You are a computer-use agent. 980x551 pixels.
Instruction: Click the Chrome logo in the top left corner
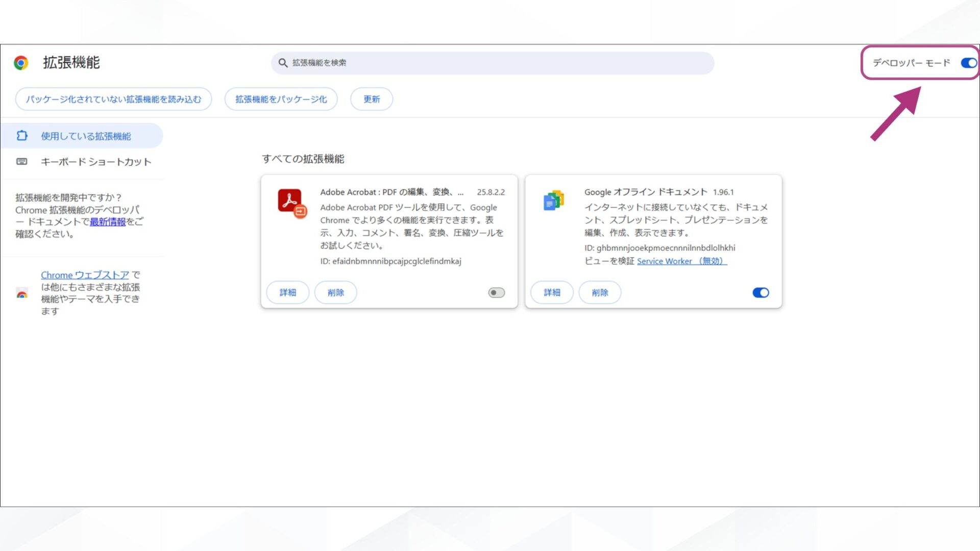(x=21, y=63)
